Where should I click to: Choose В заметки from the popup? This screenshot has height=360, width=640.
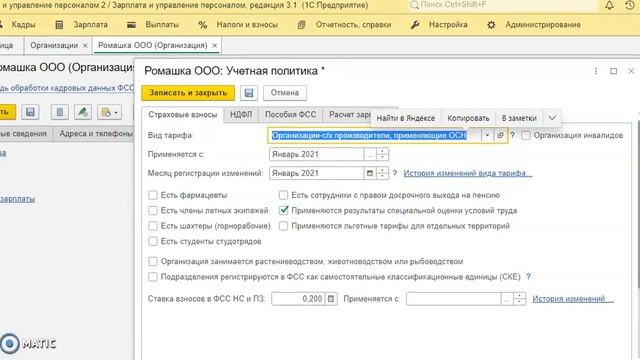[x=519, y=118]
